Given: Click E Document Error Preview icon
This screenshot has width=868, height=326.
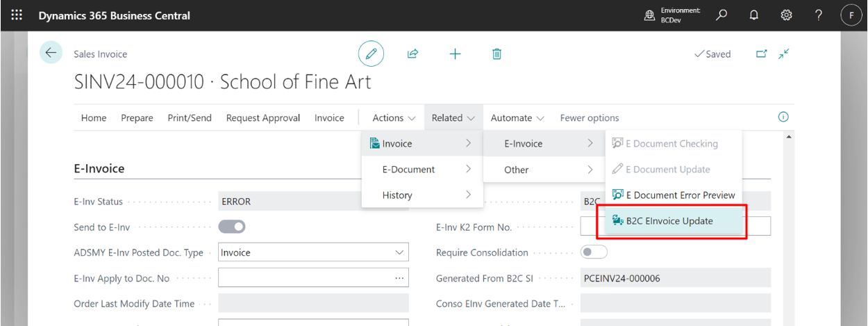Looking at the screenshot, I should [x=617, y=195].
